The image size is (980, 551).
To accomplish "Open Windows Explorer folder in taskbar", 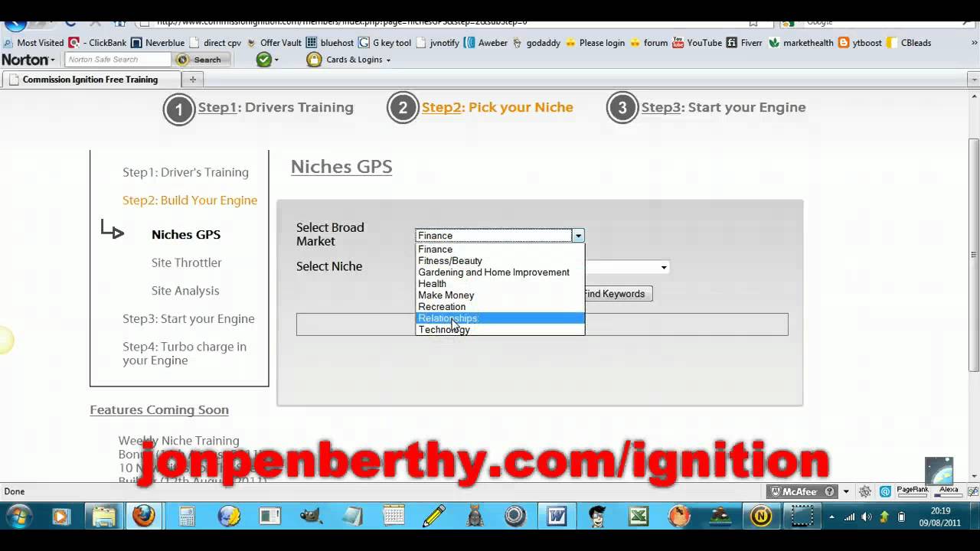I will pos(102,517).
